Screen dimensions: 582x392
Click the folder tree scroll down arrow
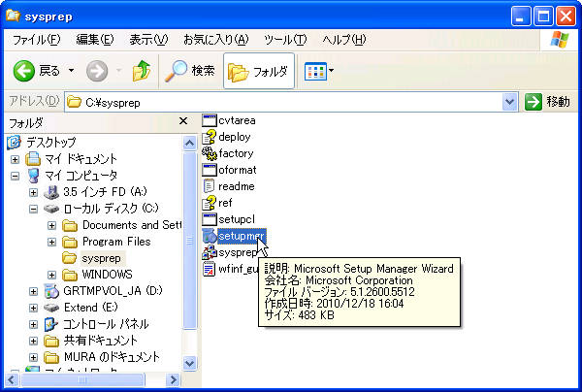click(x=190, y=363)
